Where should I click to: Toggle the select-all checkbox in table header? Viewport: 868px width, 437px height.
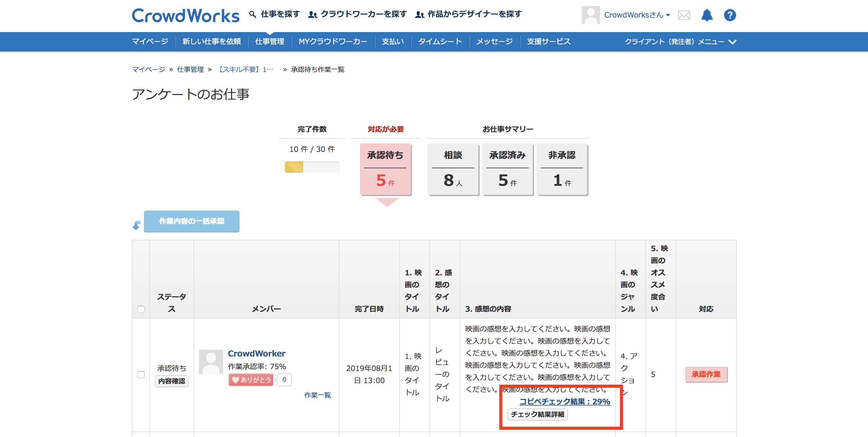(141, 309)
